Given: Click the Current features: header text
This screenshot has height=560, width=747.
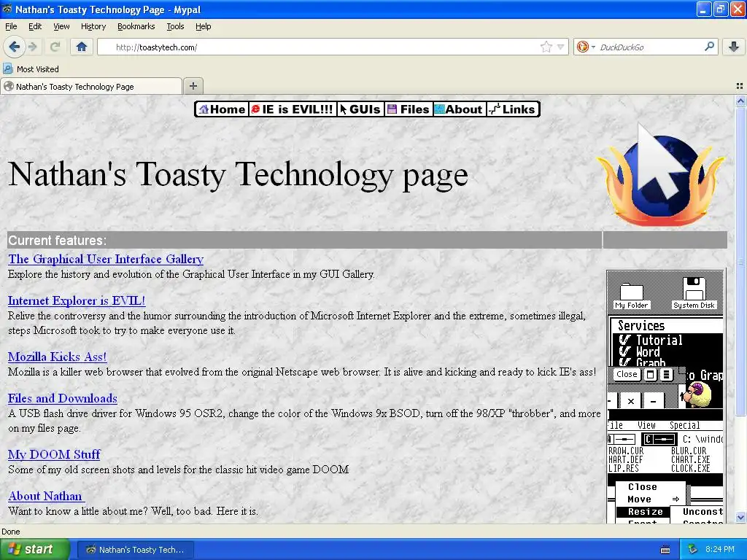Looking at the screenshot, I should (57, 240).
